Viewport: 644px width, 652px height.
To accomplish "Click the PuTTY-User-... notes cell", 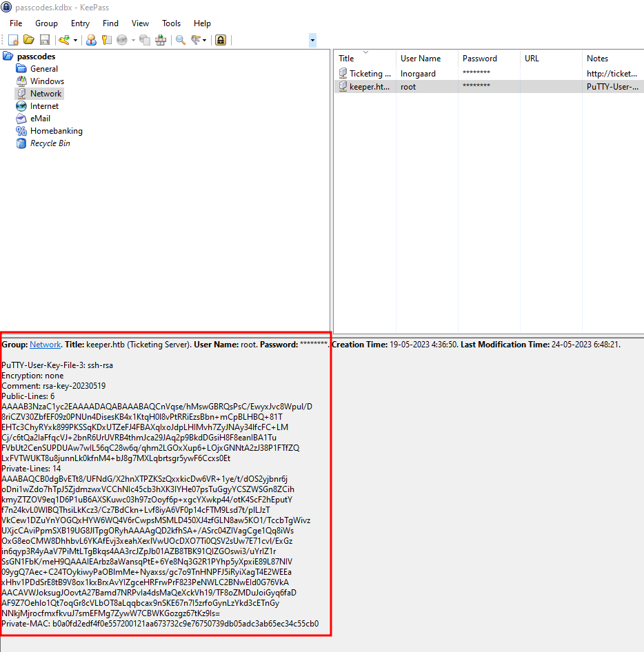I will 613,86.
